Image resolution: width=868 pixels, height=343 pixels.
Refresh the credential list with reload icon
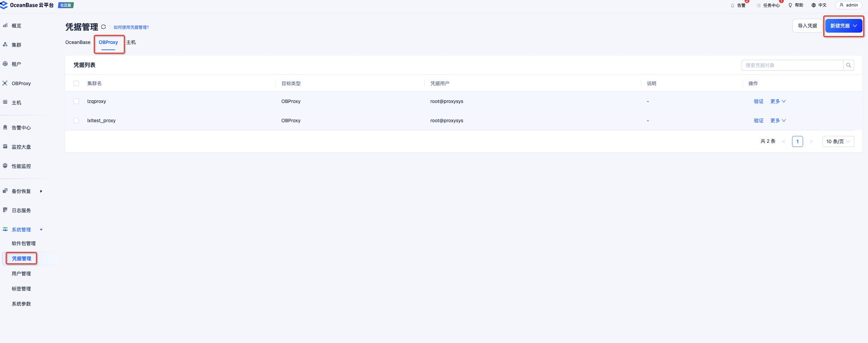103,27
